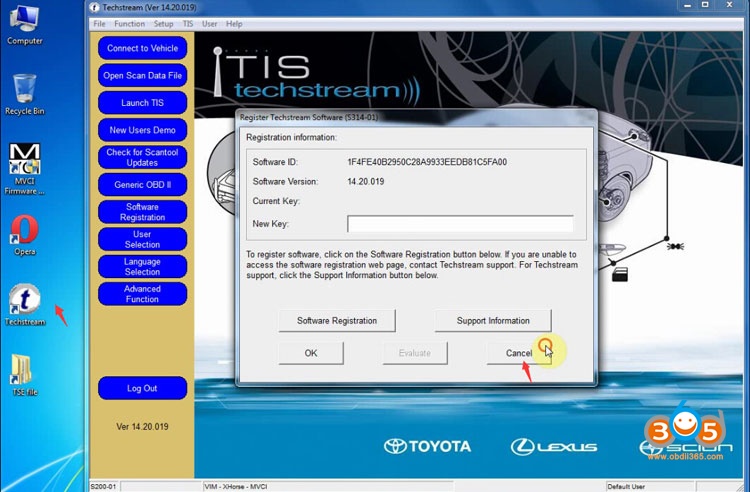Click the Launch TIS button
Screen dimensions: 750x492
[143, 103]
